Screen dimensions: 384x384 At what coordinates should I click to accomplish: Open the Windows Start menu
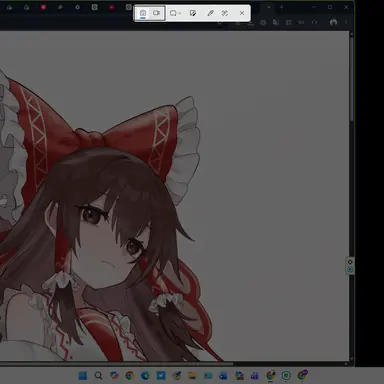tap(82, 376)
